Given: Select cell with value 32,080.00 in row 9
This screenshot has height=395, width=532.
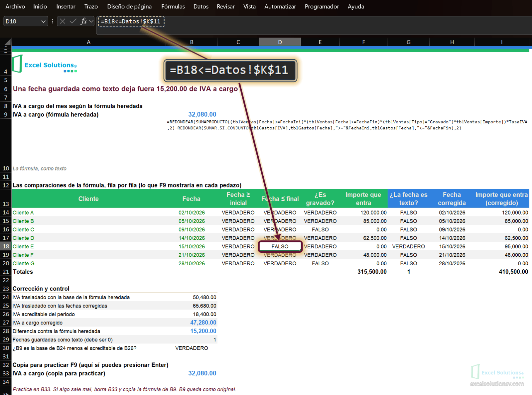Looking at the screenshot, I should [x=192, y=114].
